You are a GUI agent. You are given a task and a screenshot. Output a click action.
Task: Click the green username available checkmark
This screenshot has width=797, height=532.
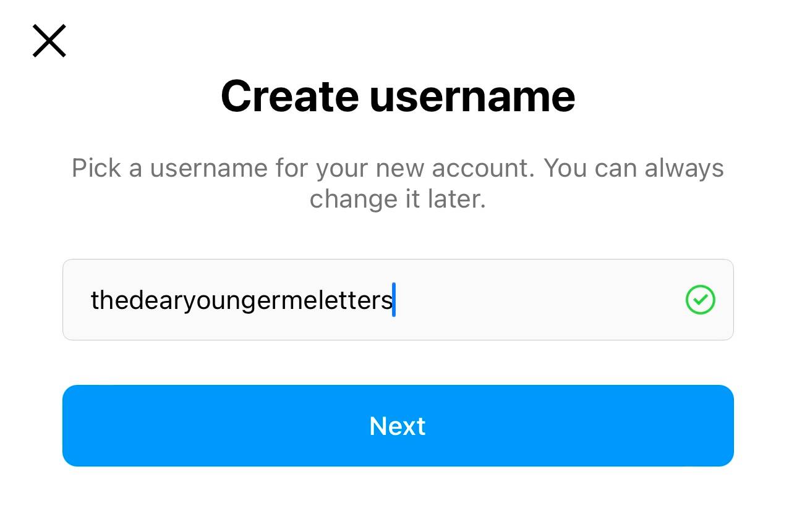(x=700, y=300)
